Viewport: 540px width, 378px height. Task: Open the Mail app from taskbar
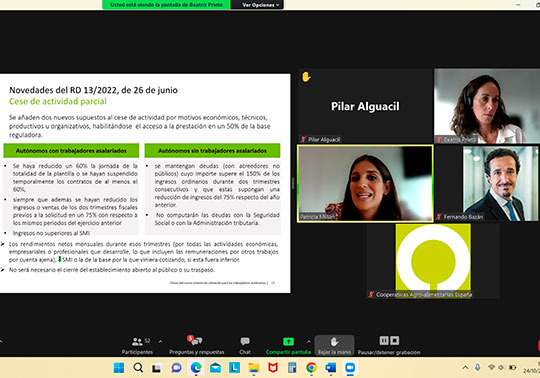point(215,368)
